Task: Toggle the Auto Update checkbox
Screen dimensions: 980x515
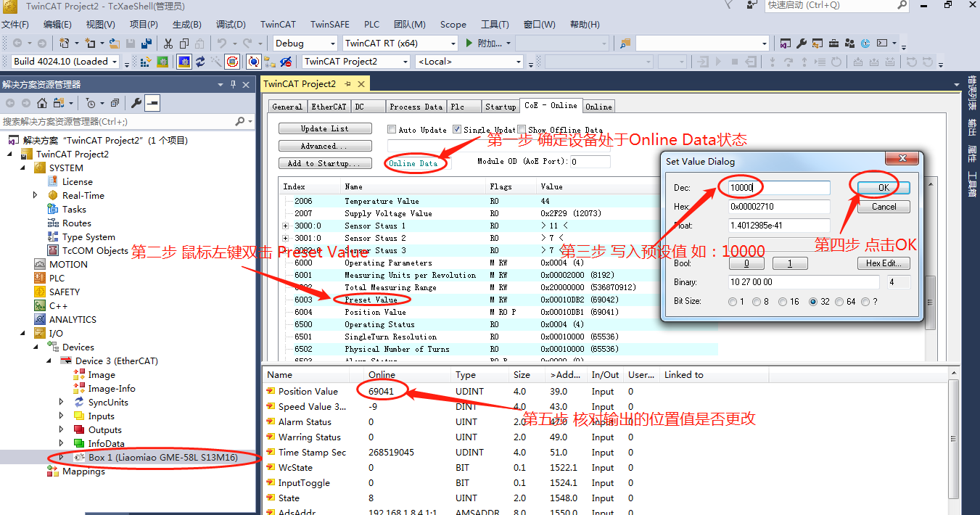Action: 392,130
